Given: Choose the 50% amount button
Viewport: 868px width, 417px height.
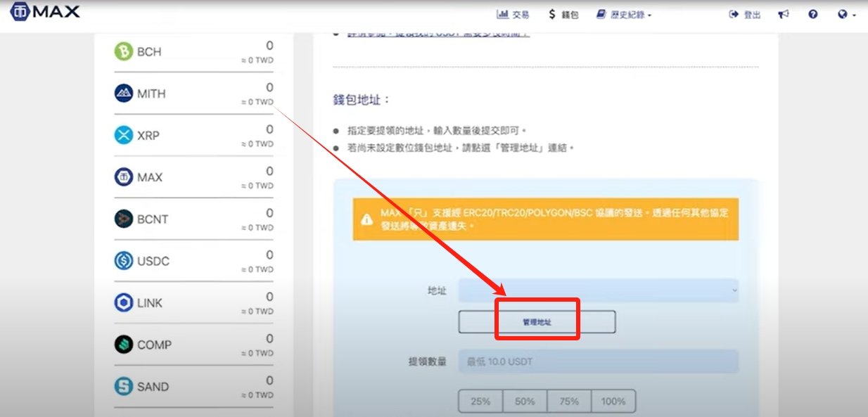Looking at the screenshot, I should click(x=525, y=402).
